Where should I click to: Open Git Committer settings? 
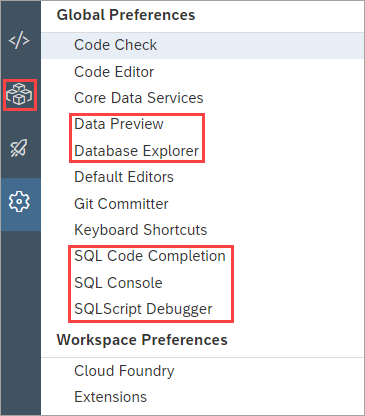(121, 204)
